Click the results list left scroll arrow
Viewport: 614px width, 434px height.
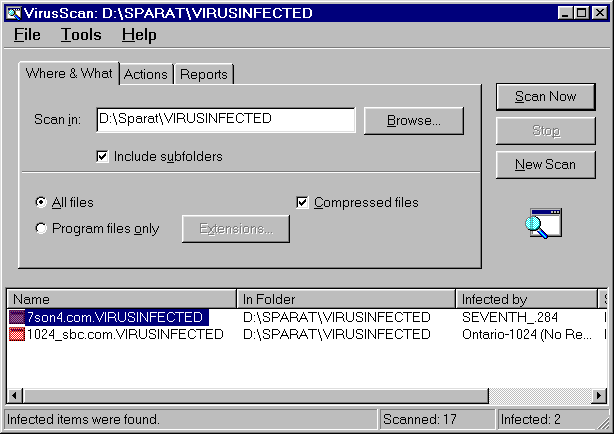tap(15, 396)
